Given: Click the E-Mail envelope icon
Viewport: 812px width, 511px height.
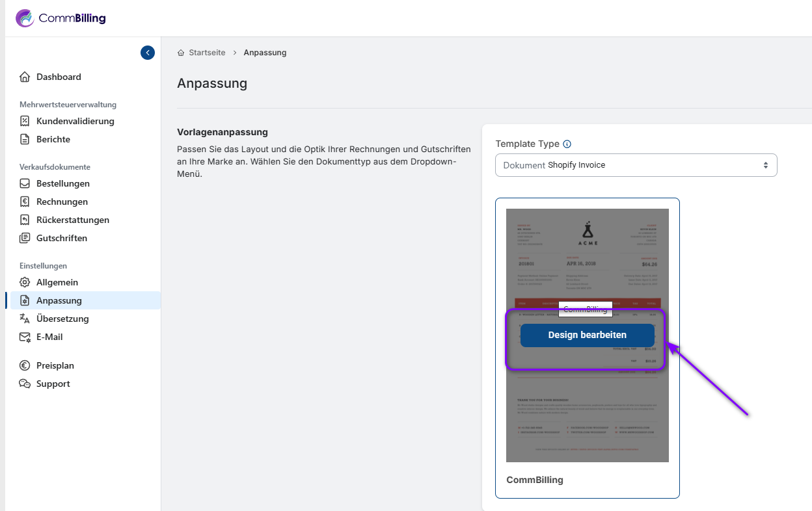Looking at the screenshot, I should (x=25, y=337).
